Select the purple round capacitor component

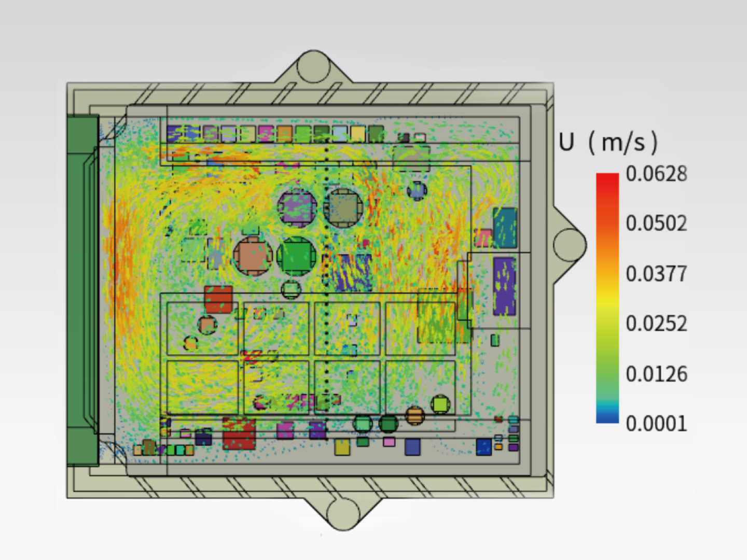pyautogui.click(x=297, y=208)
